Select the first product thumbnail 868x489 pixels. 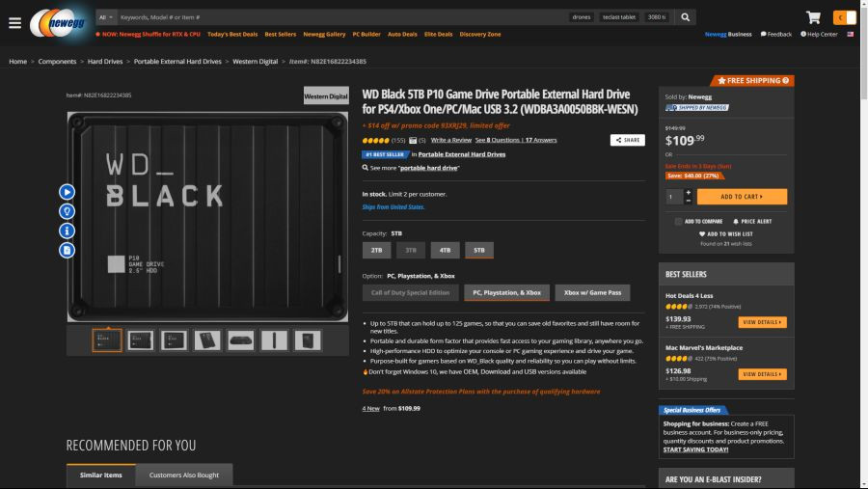click(x=107, y=340)
